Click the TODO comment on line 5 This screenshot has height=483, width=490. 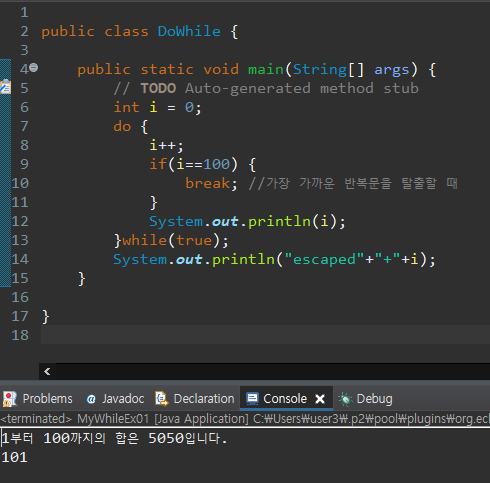pyautogui.click(x=266, y=88)
